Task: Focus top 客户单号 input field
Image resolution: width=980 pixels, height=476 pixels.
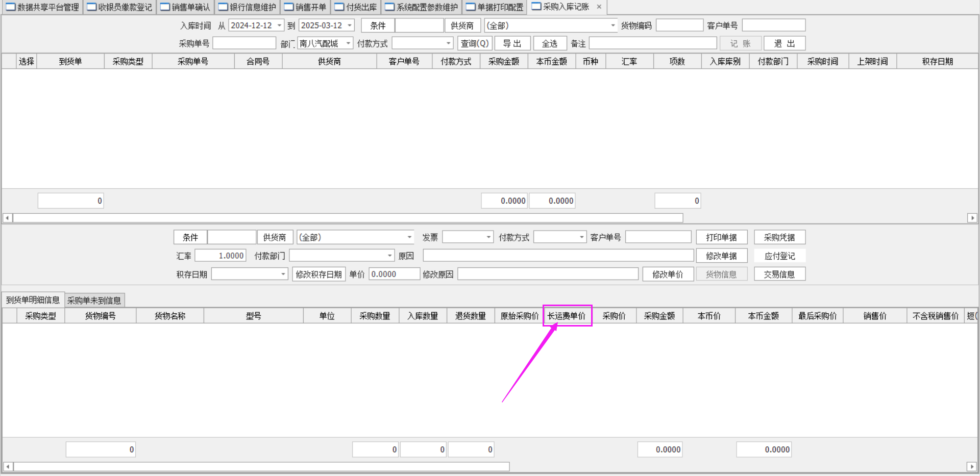Action: coord(773,25)
